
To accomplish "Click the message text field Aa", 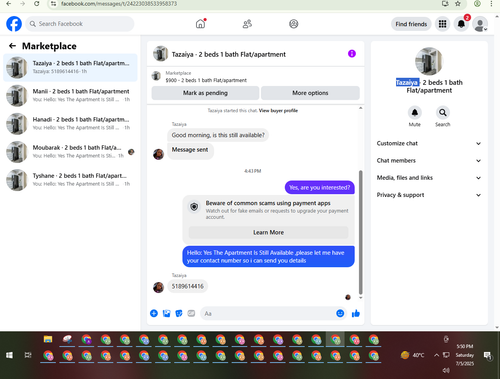I will [273, 313].
